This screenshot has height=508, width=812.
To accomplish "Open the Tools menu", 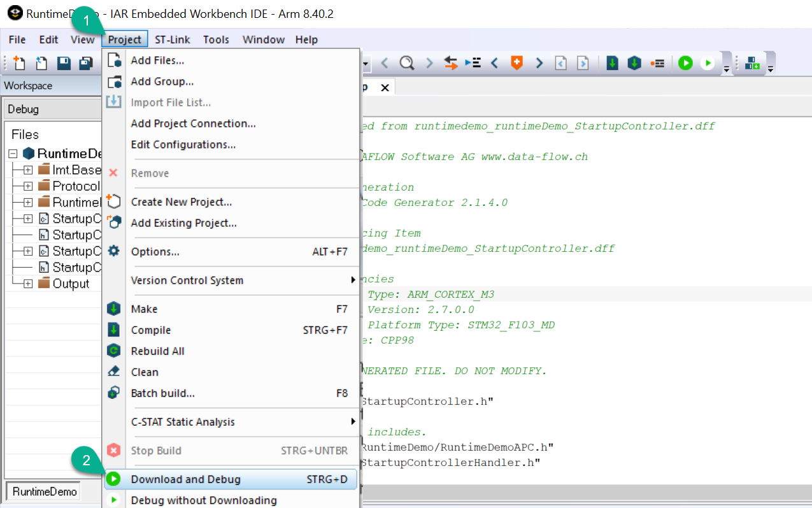I will click(x=216, y=40).
